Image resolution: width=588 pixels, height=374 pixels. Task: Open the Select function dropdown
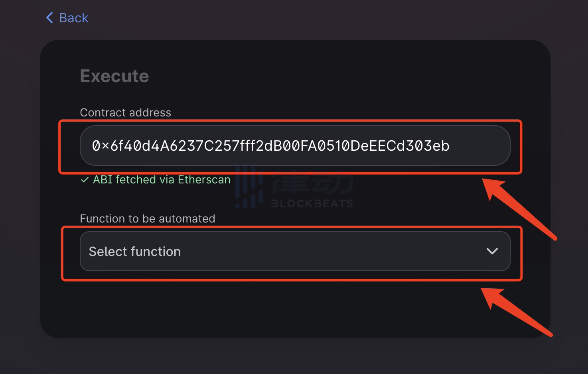[295, 251]
